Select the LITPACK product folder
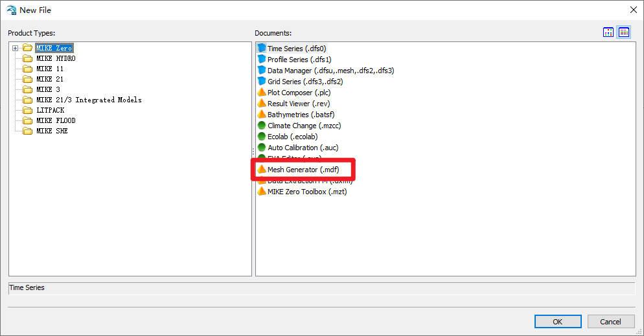Image resolution: width=644 pixels, height=336 pixels. pyautogui.click(x=50, y=110)
